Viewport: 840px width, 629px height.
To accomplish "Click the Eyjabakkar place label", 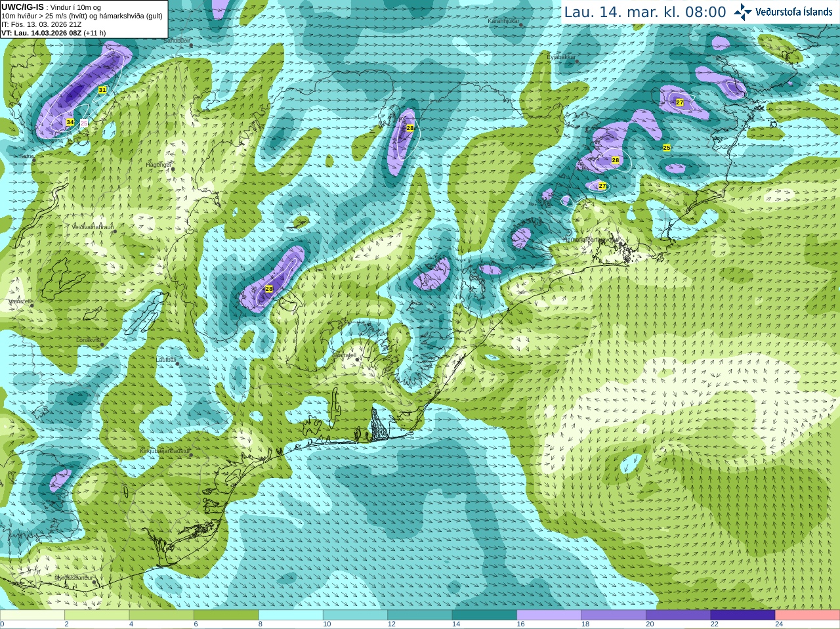I will (x=561, y=58).
